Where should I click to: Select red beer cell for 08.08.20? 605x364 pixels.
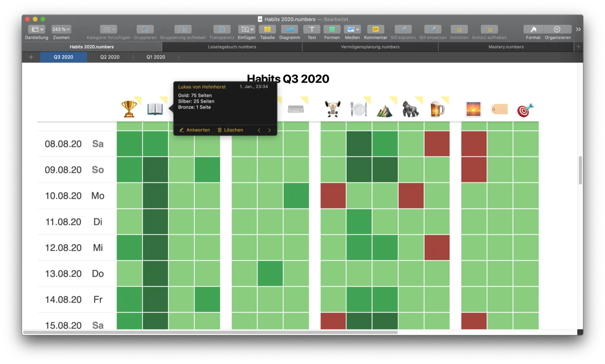pyautogui.click(x=437, y=144)
